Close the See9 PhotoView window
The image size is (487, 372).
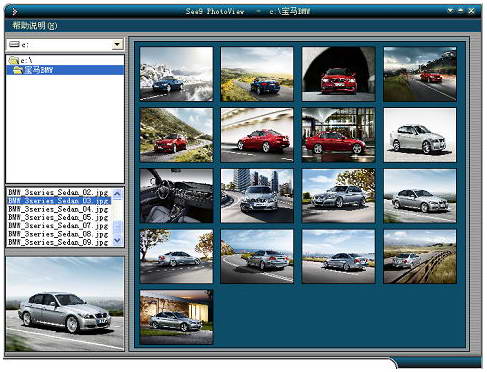pos(471,11)
